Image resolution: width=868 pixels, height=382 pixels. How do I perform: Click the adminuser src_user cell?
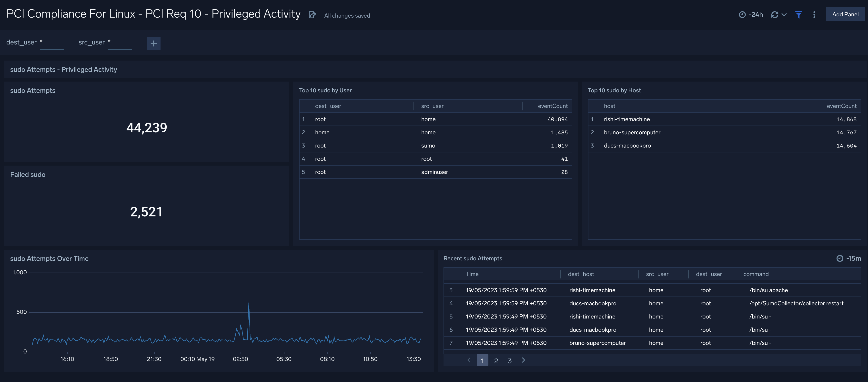point(434,172)
